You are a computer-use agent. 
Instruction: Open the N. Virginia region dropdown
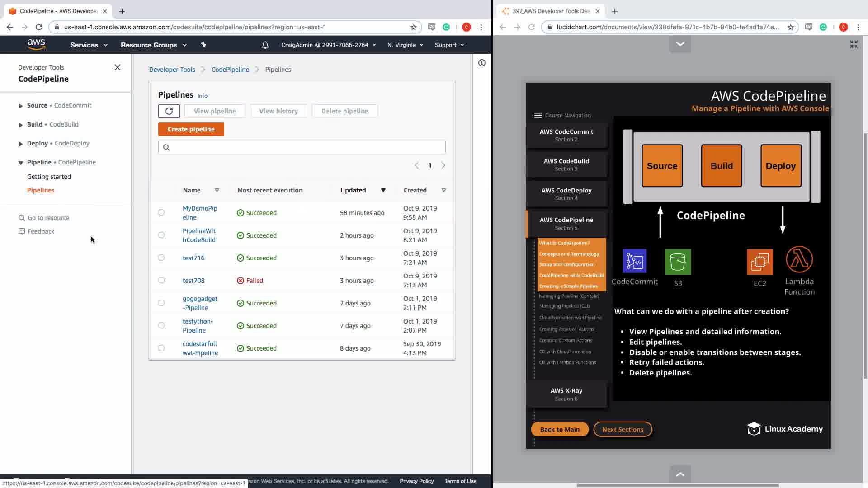tap(405, 45)
